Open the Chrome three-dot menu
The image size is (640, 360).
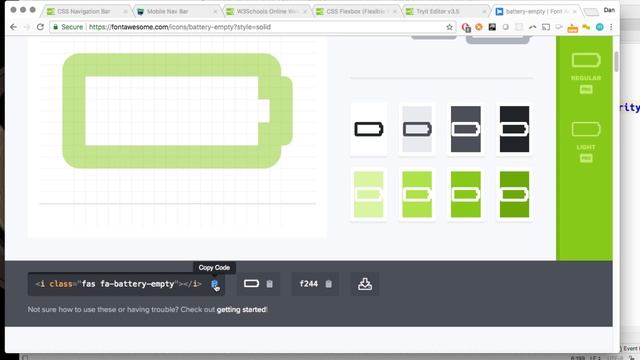(x=611, y=27)
